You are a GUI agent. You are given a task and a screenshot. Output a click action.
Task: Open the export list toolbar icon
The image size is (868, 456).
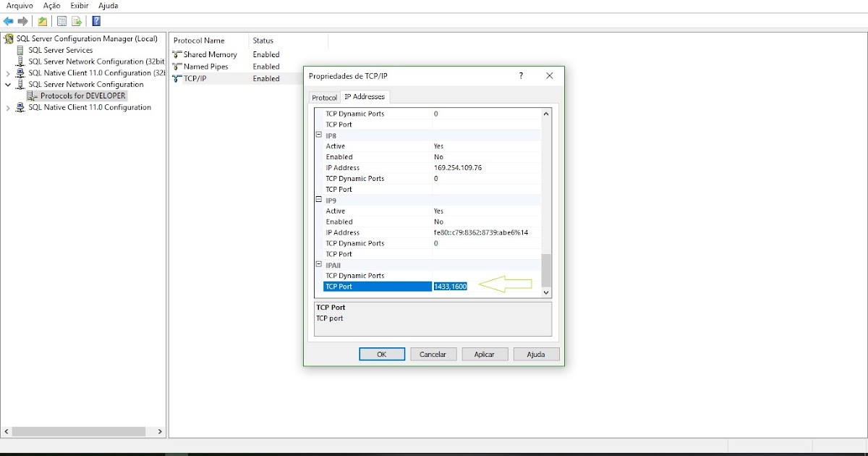click(75, 20)
